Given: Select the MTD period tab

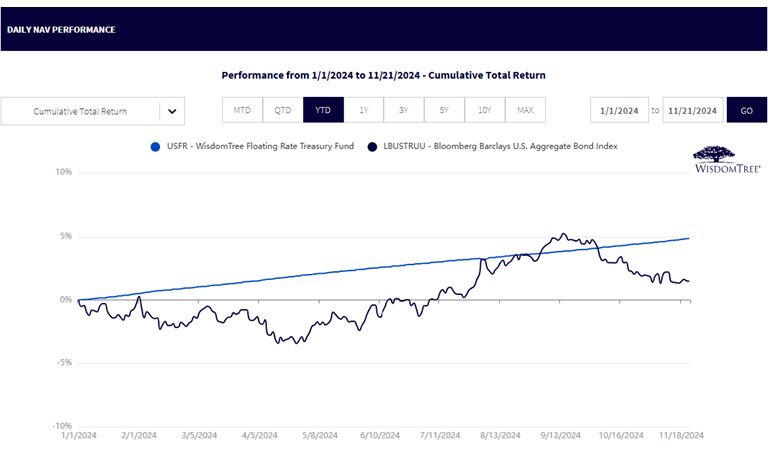Looking at the screenshot, I should pos(242,110).
